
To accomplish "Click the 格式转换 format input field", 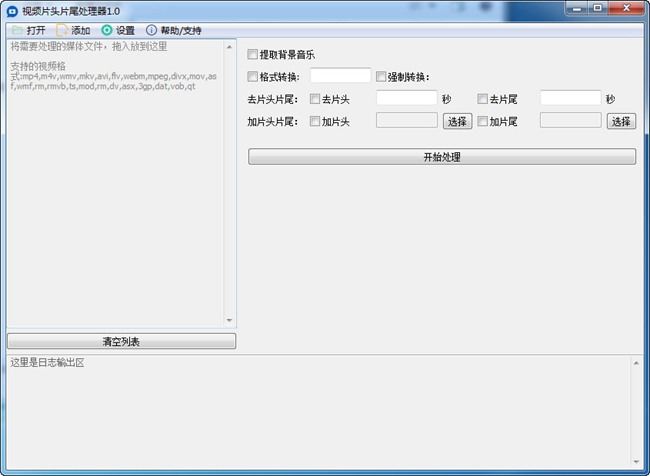I will 340,76.
